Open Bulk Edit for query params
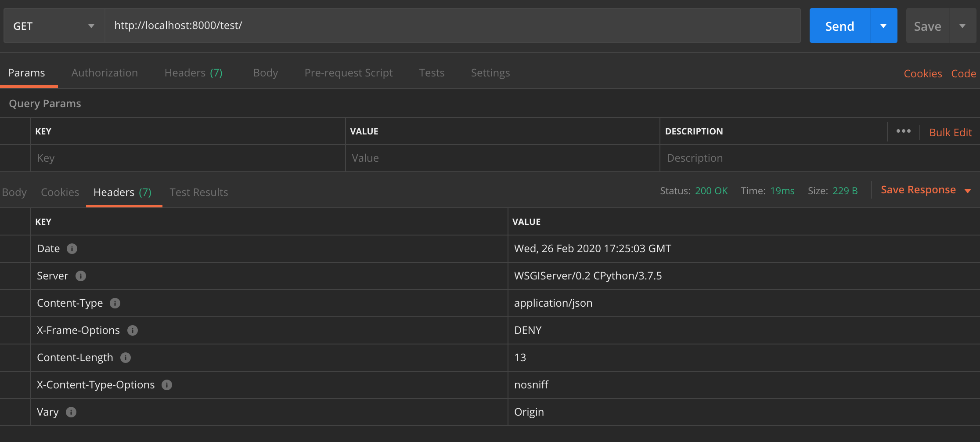 [950, 132]
